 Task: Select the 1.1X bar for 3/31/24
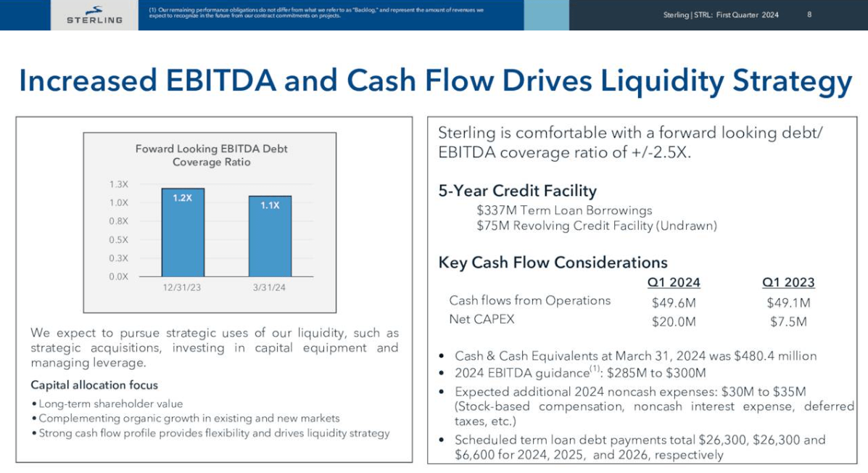[x=270, y=236]
